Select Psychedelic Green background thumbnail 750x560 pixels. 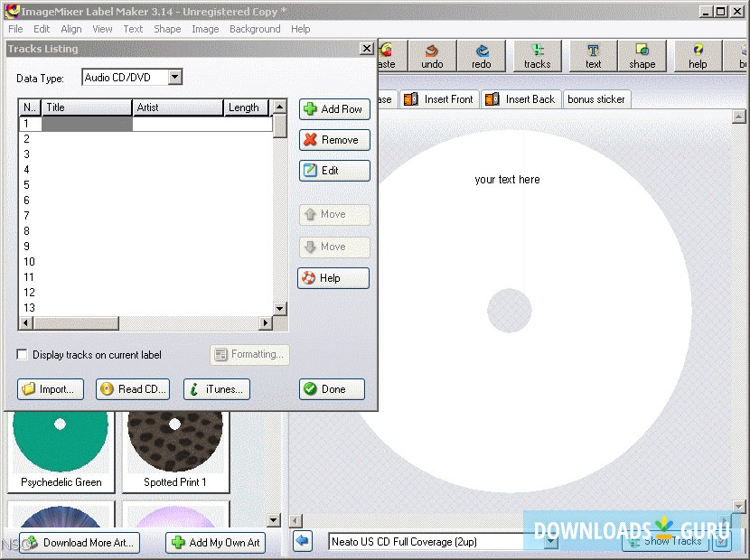(x=61, y=451)
